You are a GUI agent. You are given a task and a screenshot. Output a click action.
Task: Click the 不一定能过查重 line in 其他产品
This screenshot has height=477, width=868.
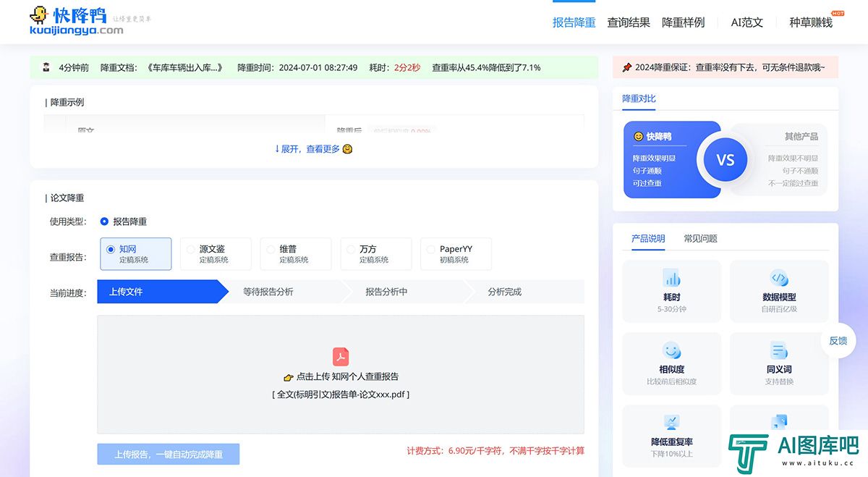(793, 183)
